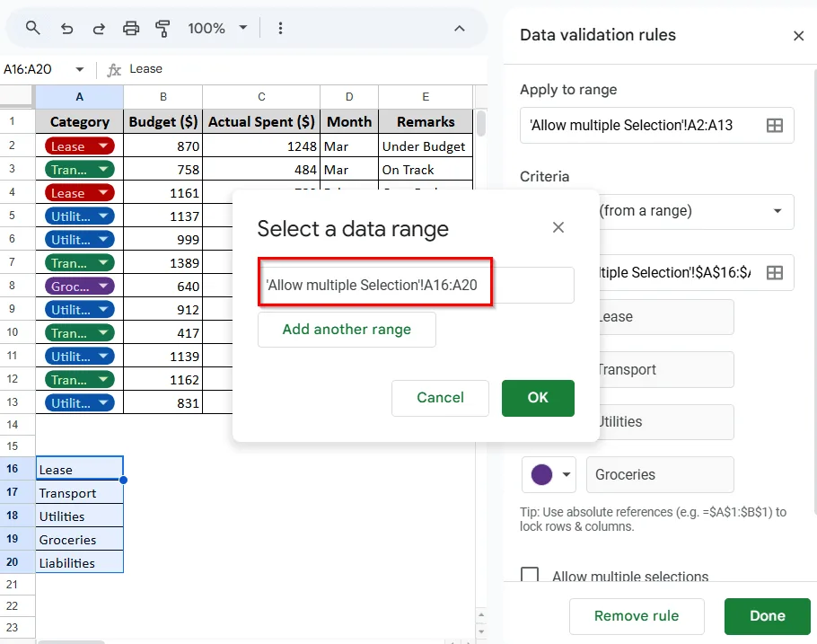Open the three-dot more options menu
Image resolution: width=817 pixels, height=644 pixels.
point(280,28)
